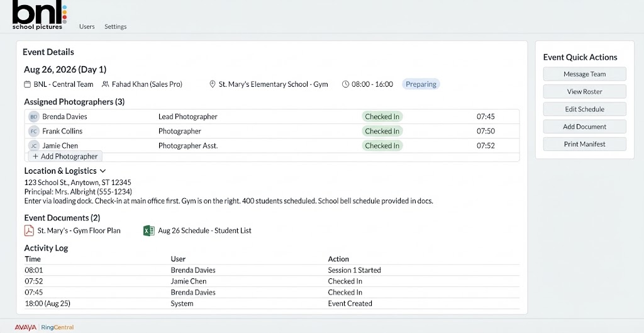Image resolution: width=644 pixels, height=333 pixels.
Task: Click the Event Documents (2) heading
Action: 62,218
